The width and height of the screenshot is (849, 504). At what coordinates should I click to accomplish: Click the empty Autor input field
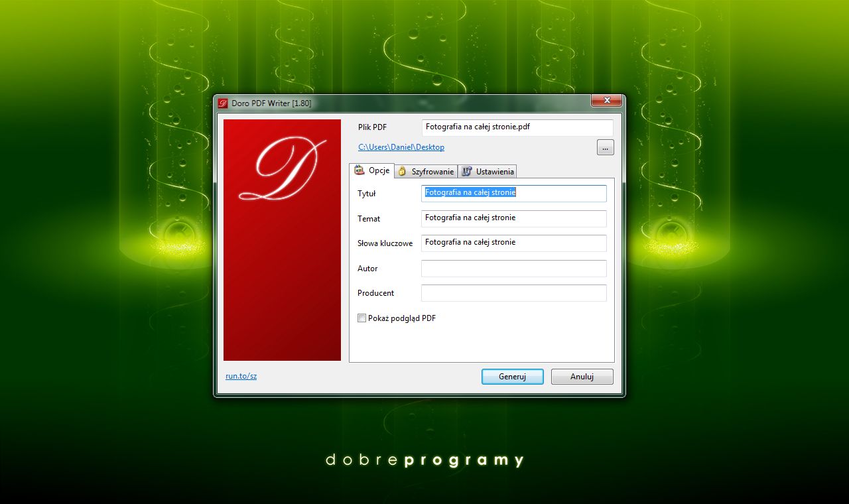(514, 269)
